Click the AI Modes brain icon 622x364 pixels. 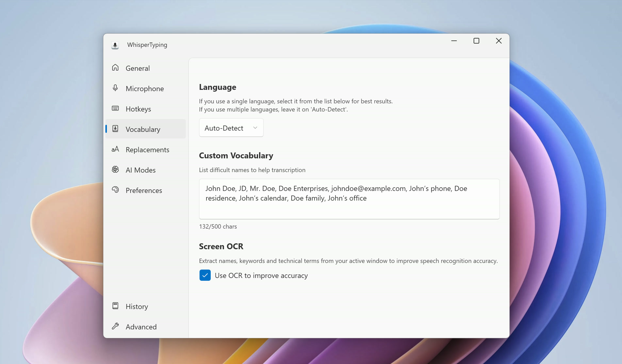click(115, 170)
